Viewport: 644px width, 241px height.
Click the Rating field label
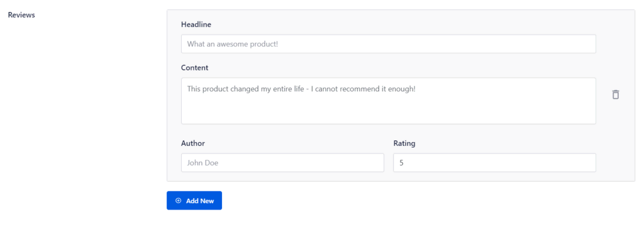coord(404,143)
